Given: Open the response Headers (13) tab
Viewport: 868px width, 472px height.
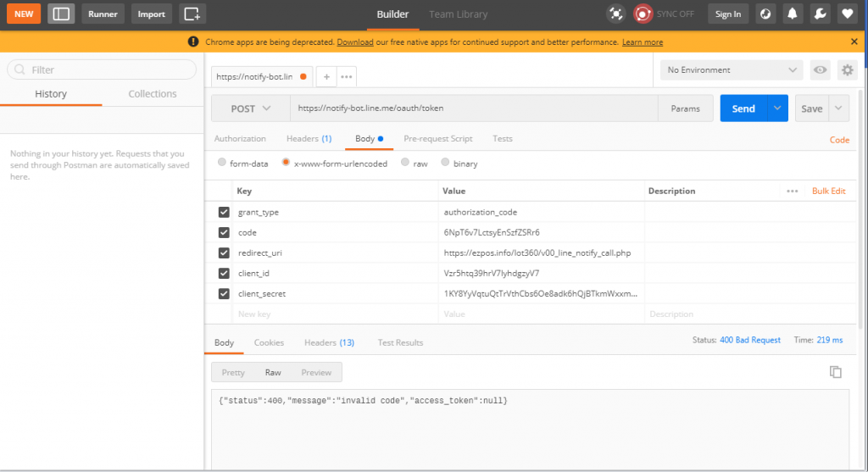Looking at the screenshot, I should tap(329, 342).
